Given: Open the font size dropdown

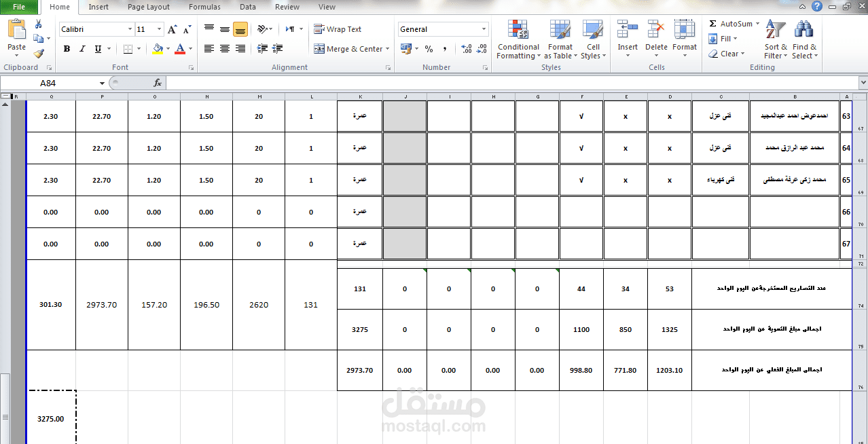Looking at the screenshot, I should click(x=160, y=29).
